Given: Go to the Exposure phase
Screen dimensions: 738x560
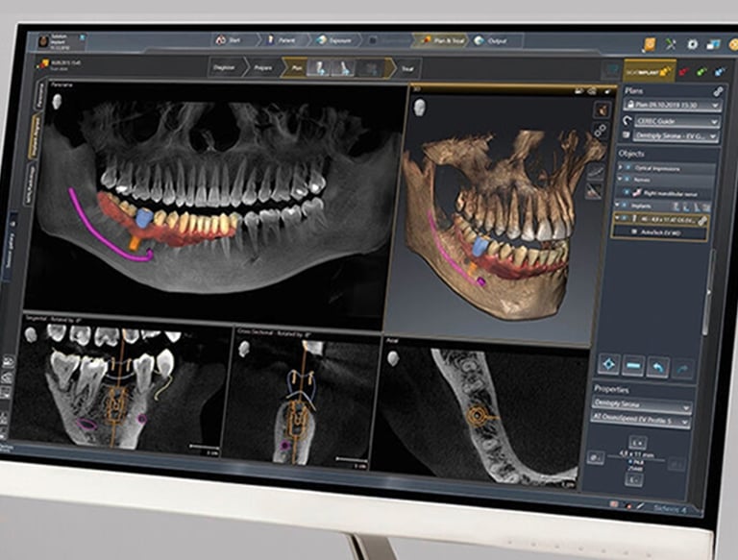Looking at the screenshot, I should (335, 40).
